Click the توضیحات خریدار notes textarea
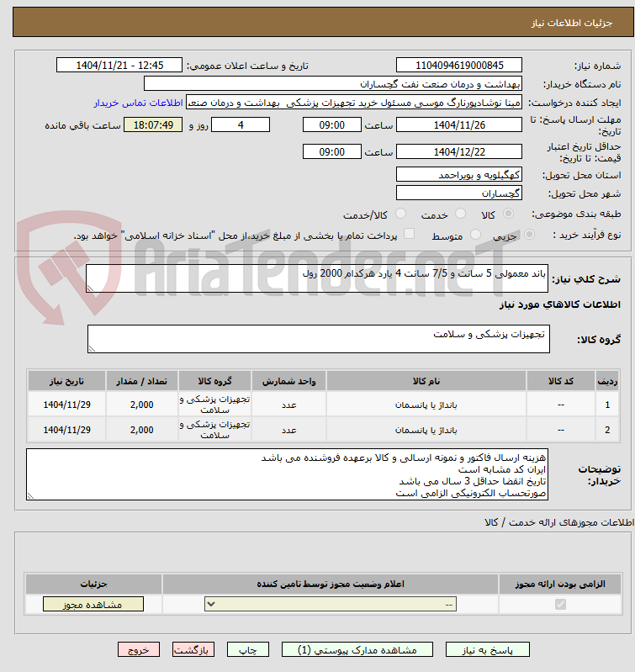Image resolution: width=635 pixels, height=672 pixels. point(287,474)
